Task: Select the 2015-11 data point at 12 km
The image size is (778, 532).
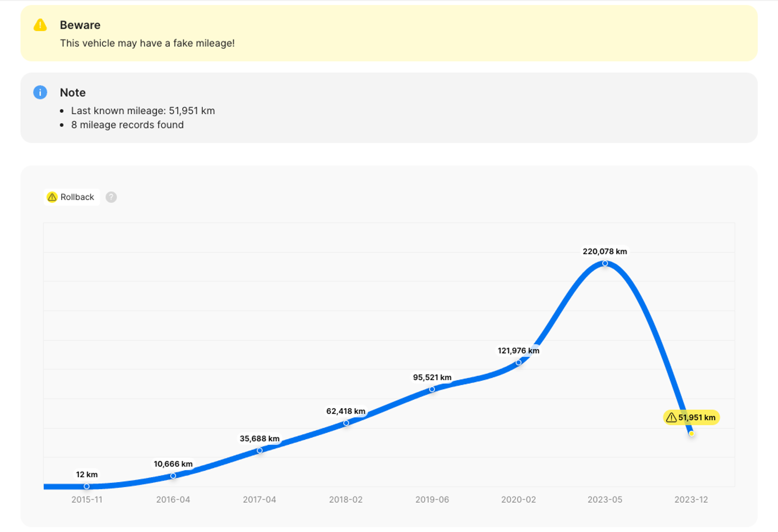Action: [x=87, y=486]
